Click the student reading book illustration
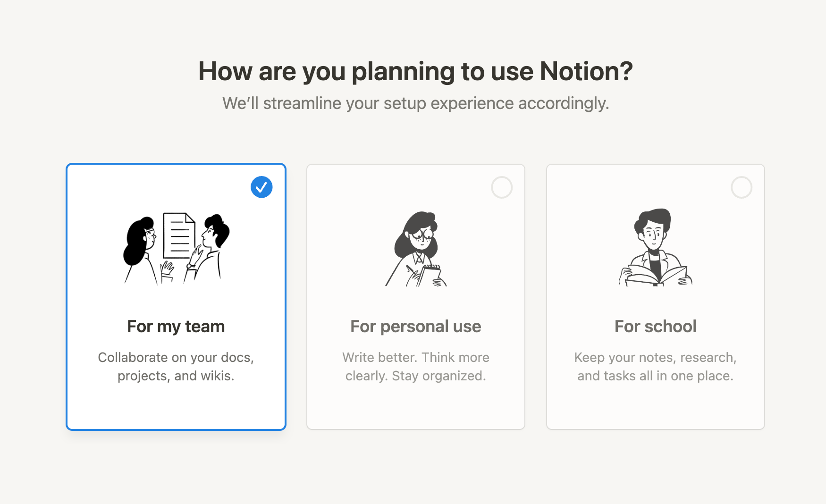This screenshot has height=504, width=826. click(x=655, y=248)
